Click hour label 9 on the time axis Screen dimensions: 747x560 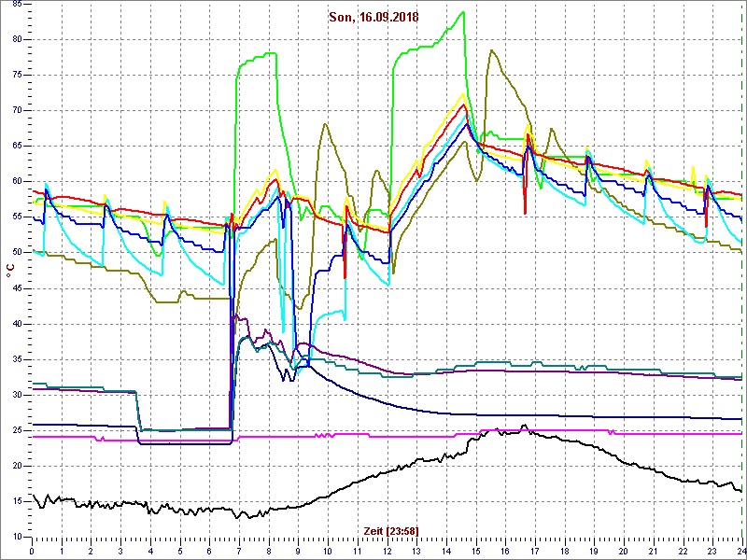[298, 551]
